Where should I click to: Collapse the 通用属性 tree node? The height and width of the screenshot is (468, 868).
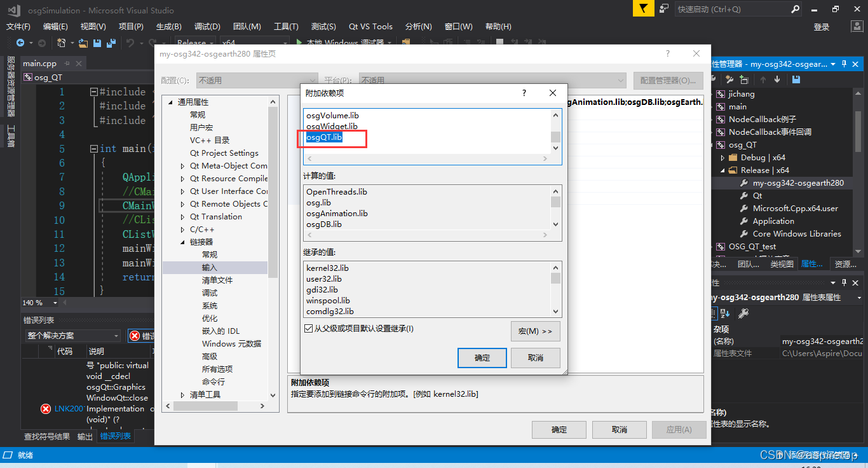coord(170,102)
